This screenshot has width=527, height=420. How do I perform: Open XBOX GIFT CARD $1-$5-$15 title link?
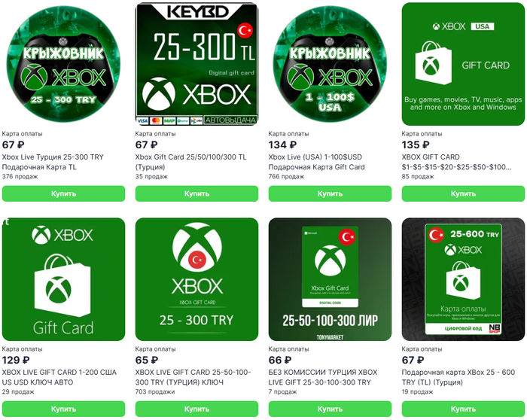click(456, 162)
